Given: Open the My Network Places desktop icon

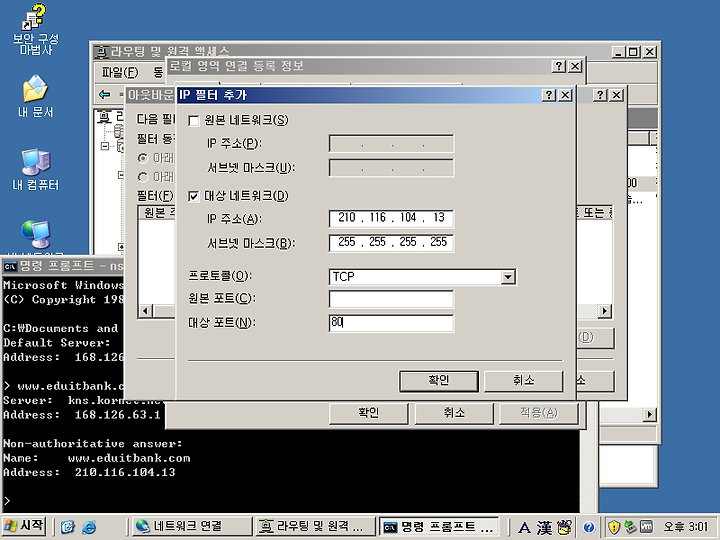Looking at the screenshot, I should [36, 236].
